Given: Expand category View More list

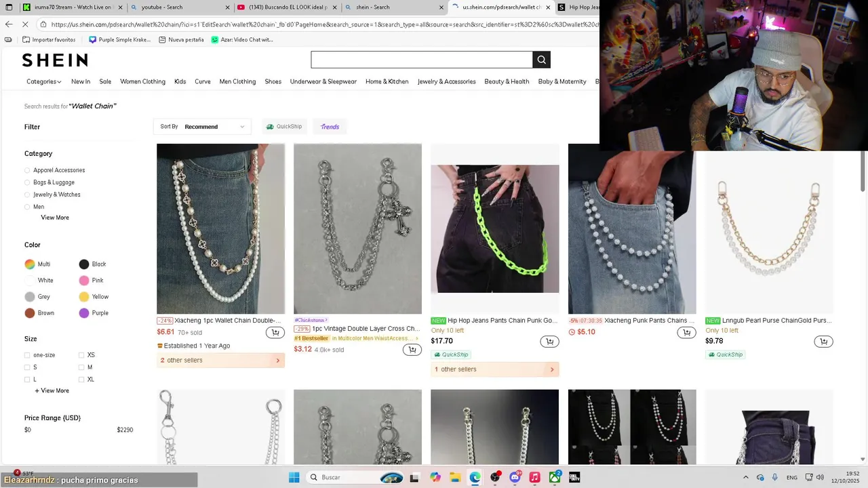Looking at the screenshot, I should [x=55, y=218].
